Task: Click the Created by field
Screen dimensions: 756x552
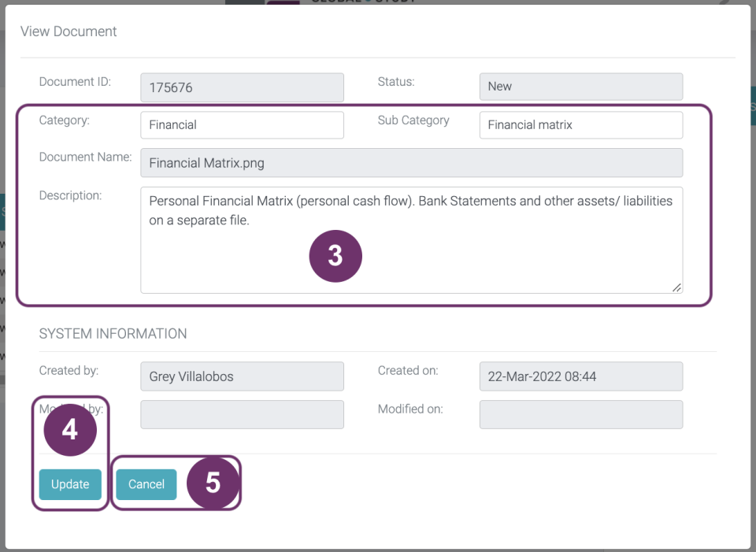Action: click(242, 376)
